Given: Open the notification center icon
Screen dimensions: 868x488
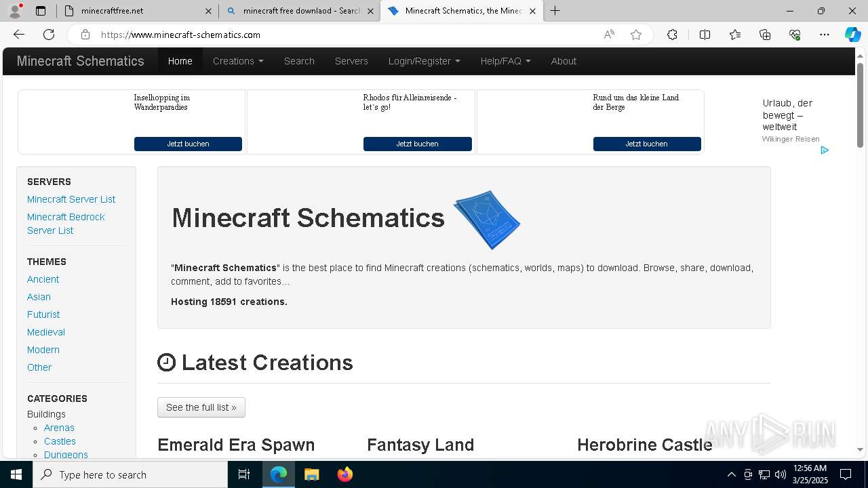Looking at the screenshot, I should click(846, 474).
